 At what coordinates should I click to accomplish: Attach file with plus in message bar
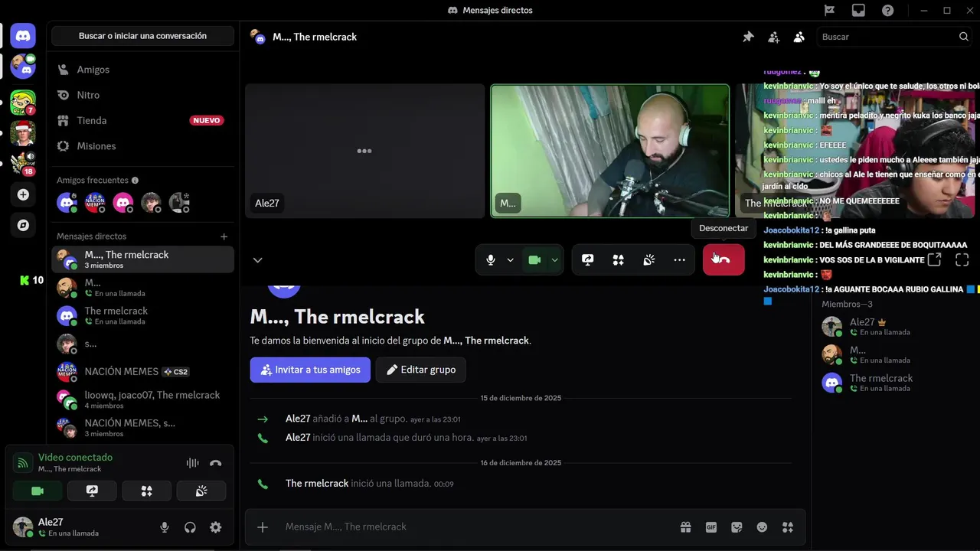tap(263, 527)
